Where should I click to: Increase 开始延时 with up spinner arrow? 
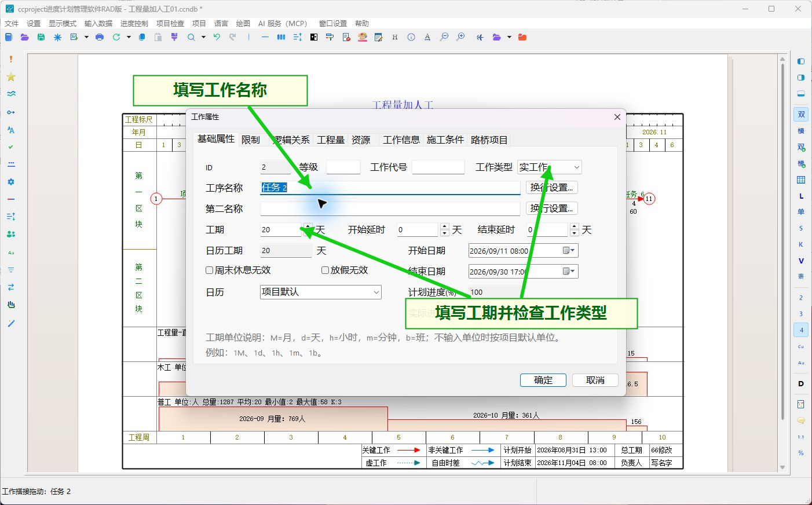point(444,226)
